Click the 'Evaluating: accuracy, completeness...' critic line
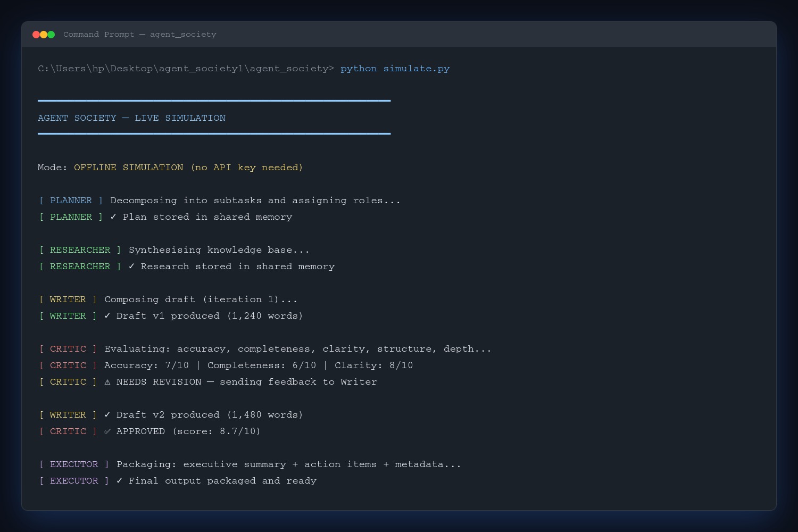798x532 pixels. pyautogui.click(x=298, y=349)
